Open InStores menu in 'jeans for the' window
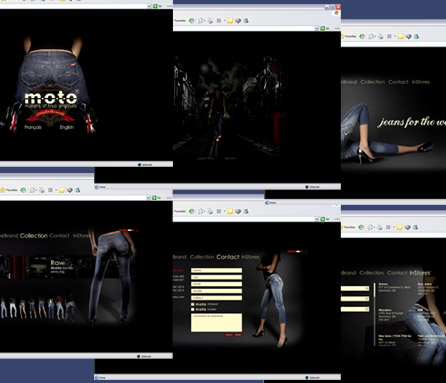The width and height of the screenshot is (446, 383). [x=421, y=82]
